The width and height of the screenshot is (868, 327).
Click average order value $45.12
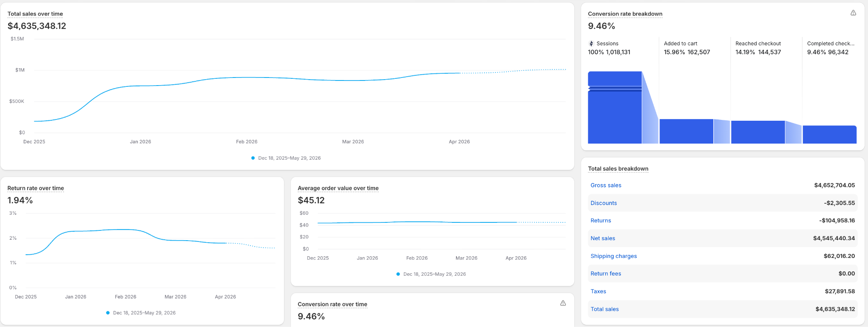[311, 200]
